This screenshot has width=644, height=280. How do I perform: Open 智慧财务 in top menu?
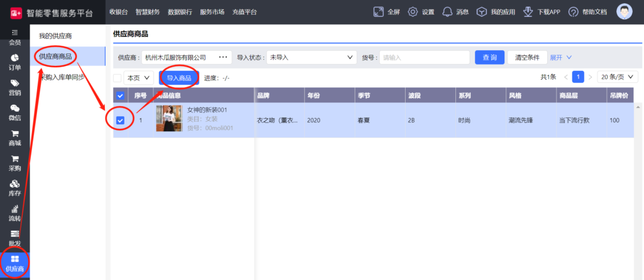(147, 12)
